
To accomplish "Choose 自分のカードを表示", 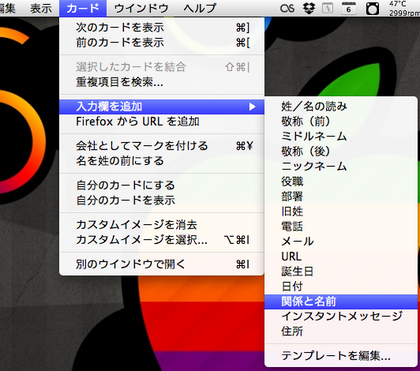I will point(162,200).
